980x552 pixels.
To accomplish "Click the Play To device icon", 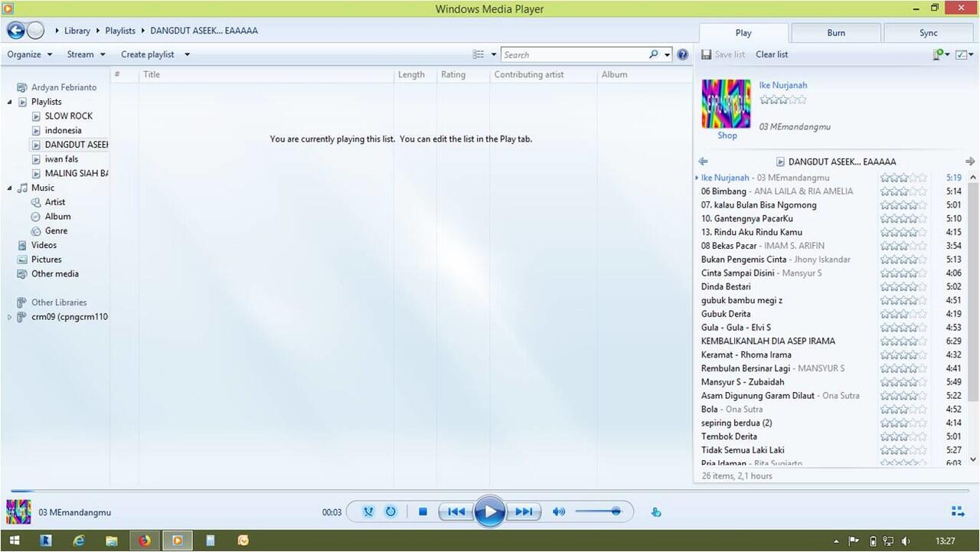I will pos(656,512).
